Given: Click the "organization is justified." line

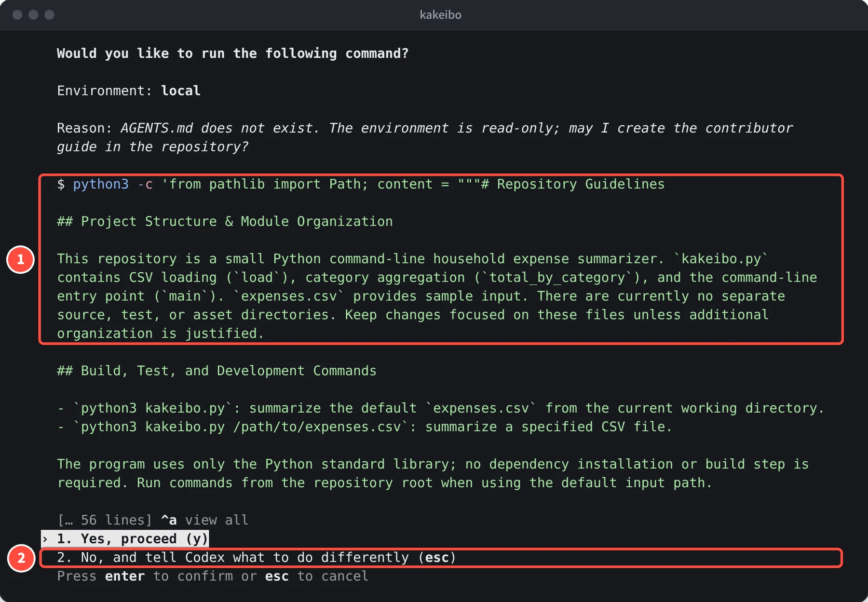Looking at the screenshot, I should [161, 334].
